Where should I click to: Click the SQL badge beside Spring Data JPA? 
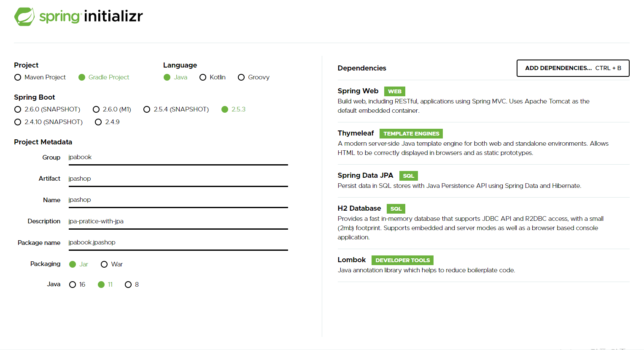(408, 176)
